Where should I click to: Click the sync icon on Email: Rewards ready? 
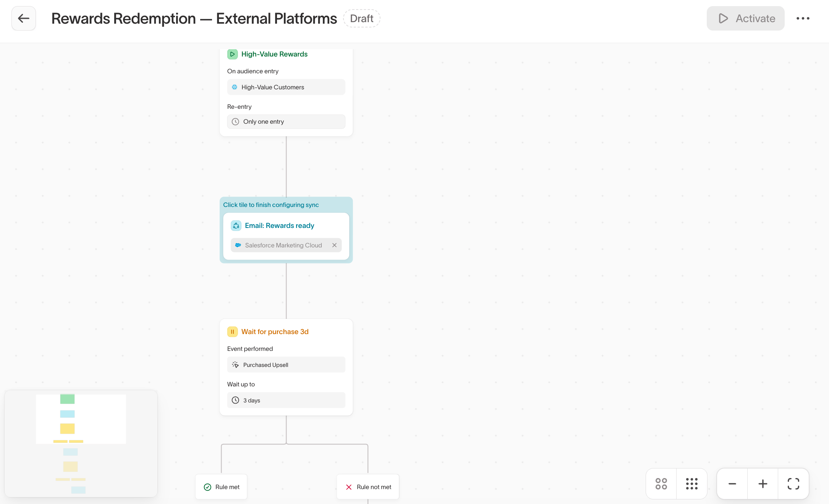pyautogui.click(x=236, y=226)
